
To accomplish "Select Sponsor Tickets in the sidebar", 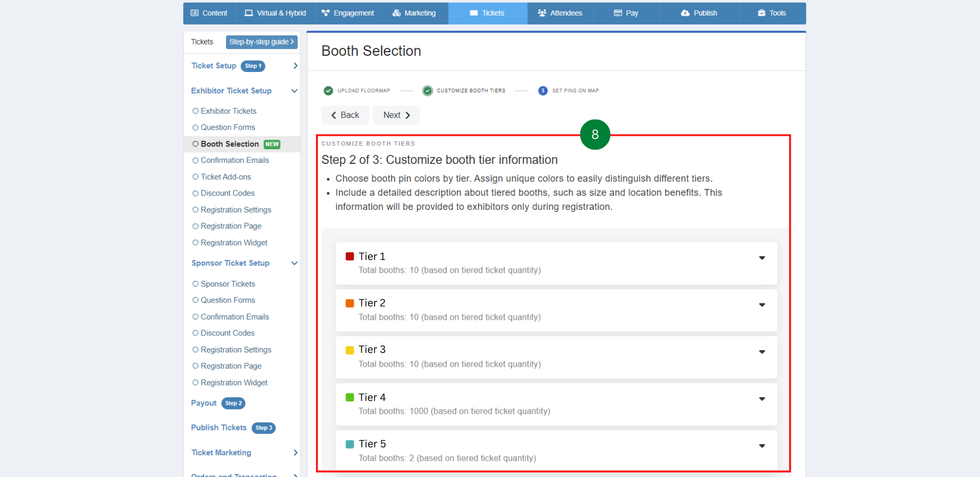I will (x=228, y=284).
